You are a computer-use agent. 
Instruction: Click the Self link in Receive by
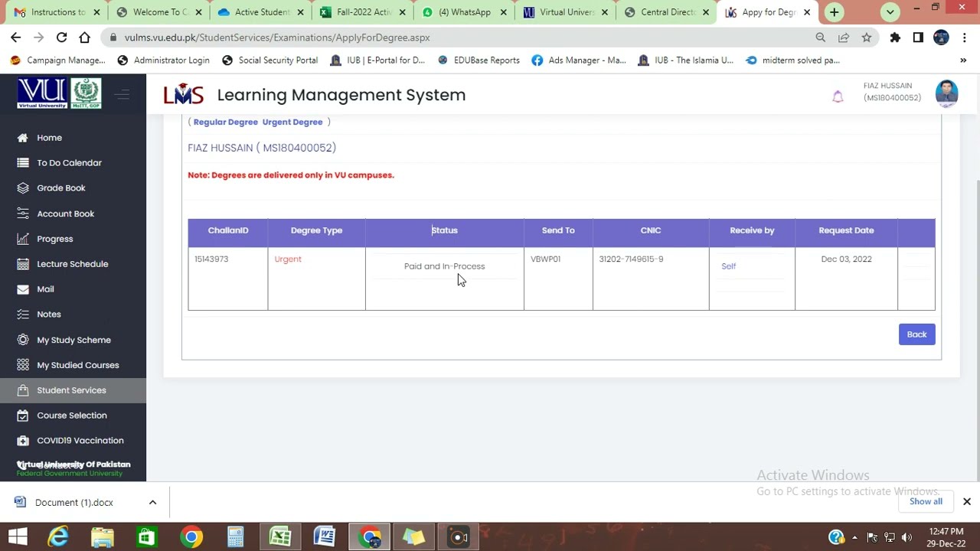point(728,266)
